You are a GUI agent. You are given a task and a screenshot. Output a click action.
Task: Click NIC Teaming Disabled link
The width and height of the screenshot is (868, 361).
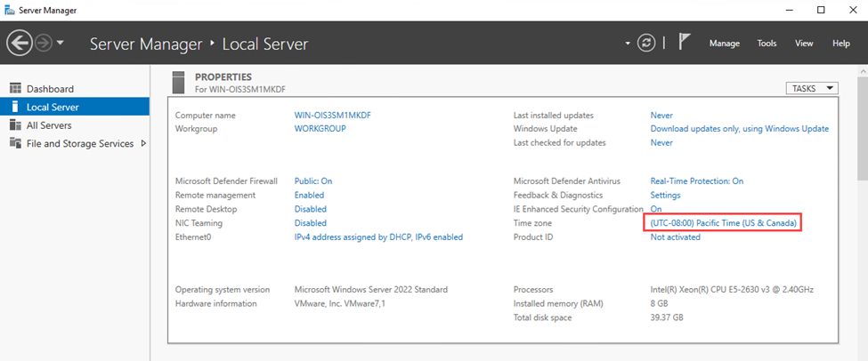(x=311, y=223)
